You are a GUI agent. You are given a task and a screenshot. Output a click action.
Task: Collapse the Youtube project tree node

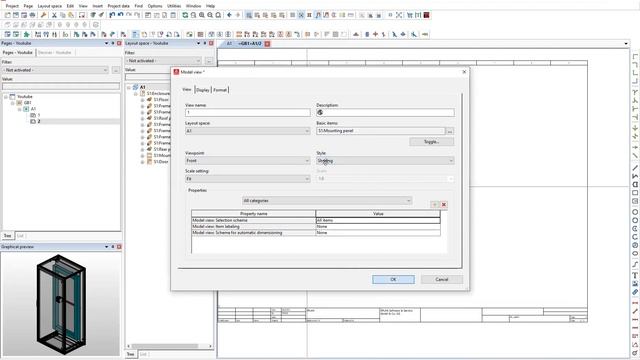[6, 97]
